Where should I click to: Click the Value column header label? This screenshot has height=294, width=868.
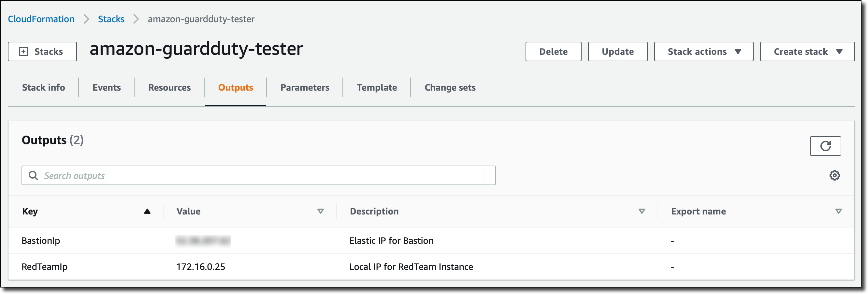[188, 212]
